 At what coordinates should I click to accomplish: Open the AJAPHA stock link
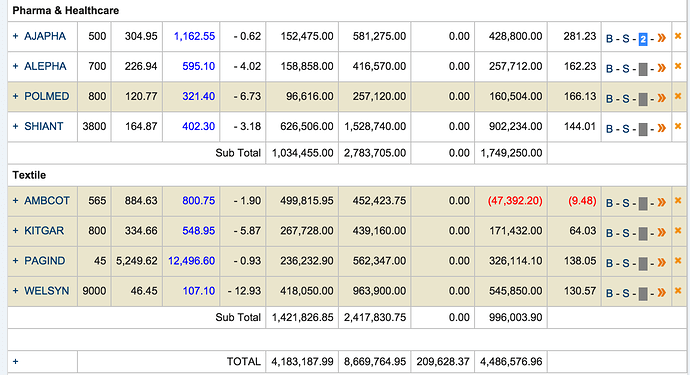45,36
